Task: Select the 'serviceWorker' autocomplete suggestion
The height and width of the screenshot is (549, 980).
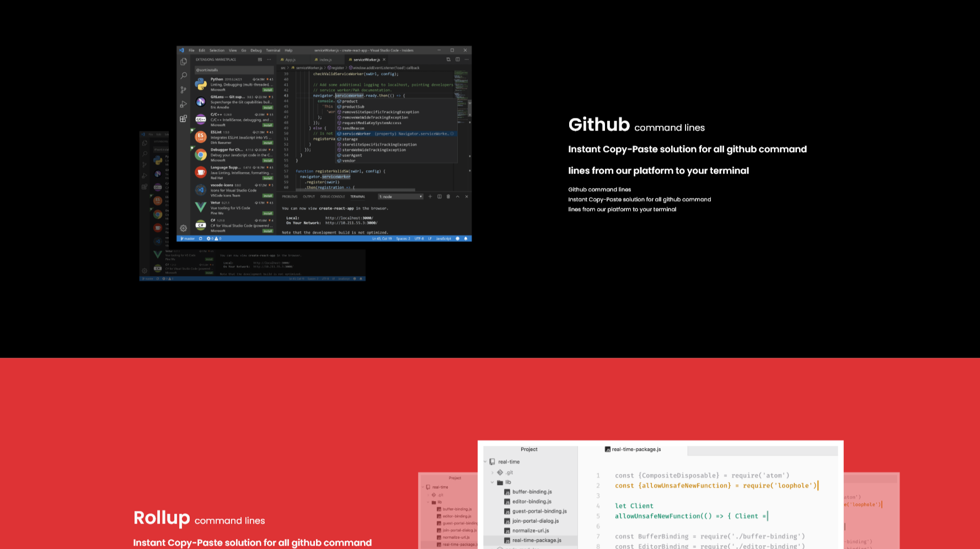Action: point(397,133)
